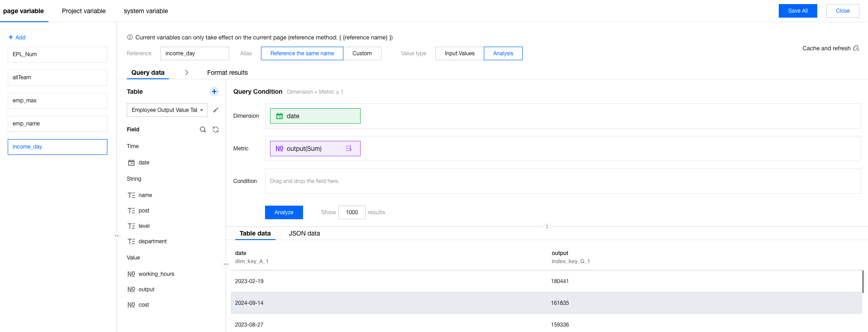Click the sort icon on output(Sum) metric

[x=348, y=149]
